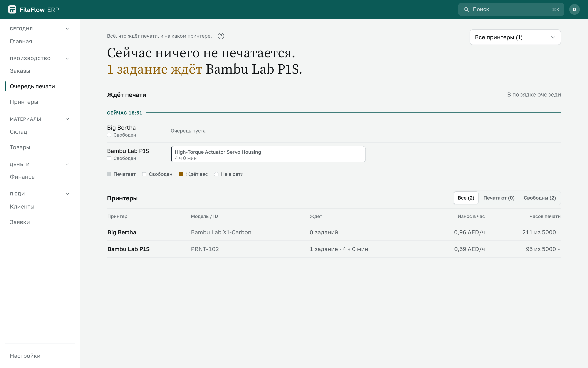Collapse the Материалы sidebar section
This screenshot has width=588, height=368.
click(x=67, y=119)
